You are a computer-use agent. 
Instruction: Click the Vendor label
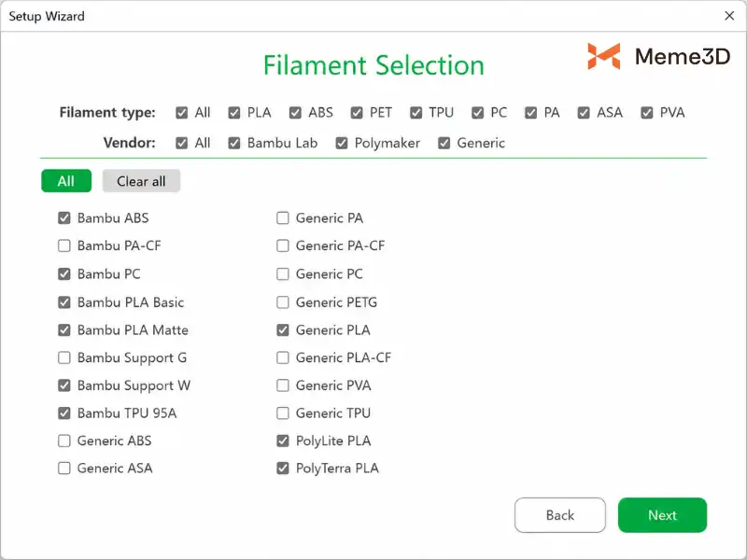click(129, 143)
